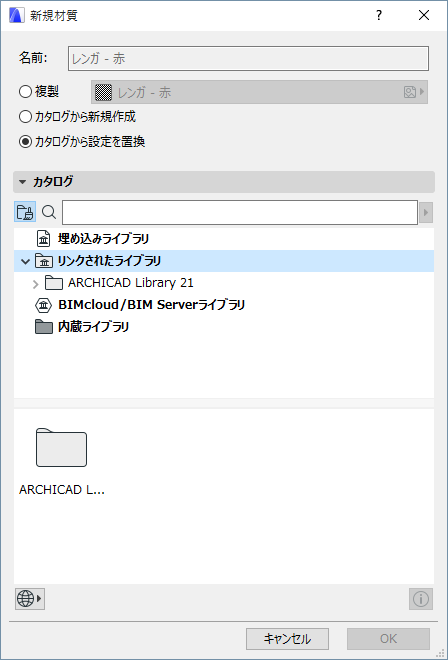Screen dimensions: 448x660
Task: Click the resize grip at dialog corner
Action: tap(441, 654)
